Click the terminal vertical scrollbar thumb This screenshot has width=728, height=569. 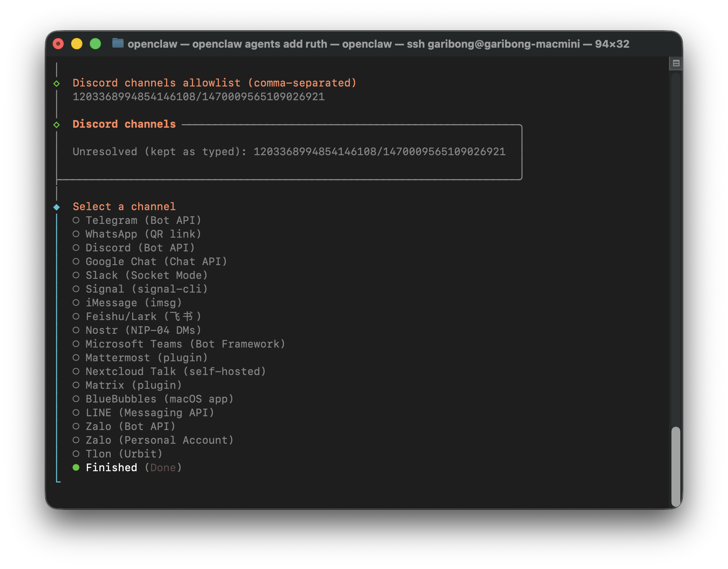tap(675, 466)
